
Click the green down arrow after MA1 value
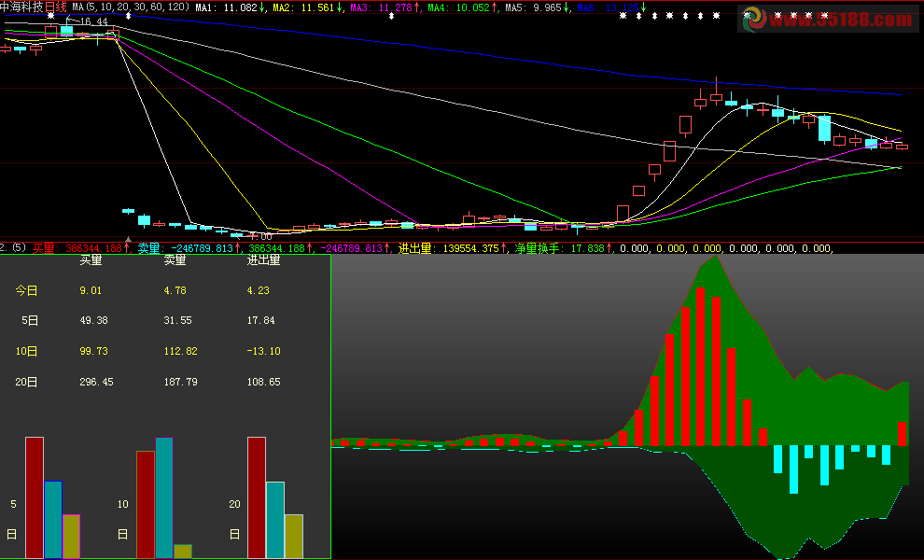262,7
